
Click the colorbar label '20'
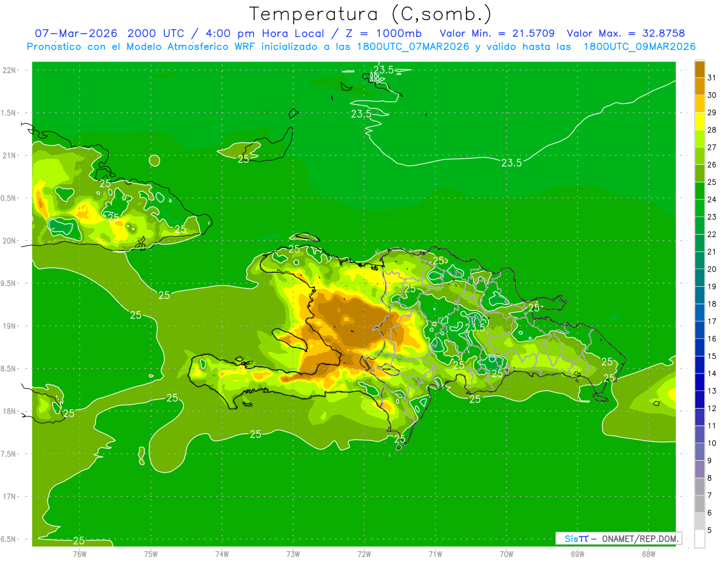[x=712, y=269]
